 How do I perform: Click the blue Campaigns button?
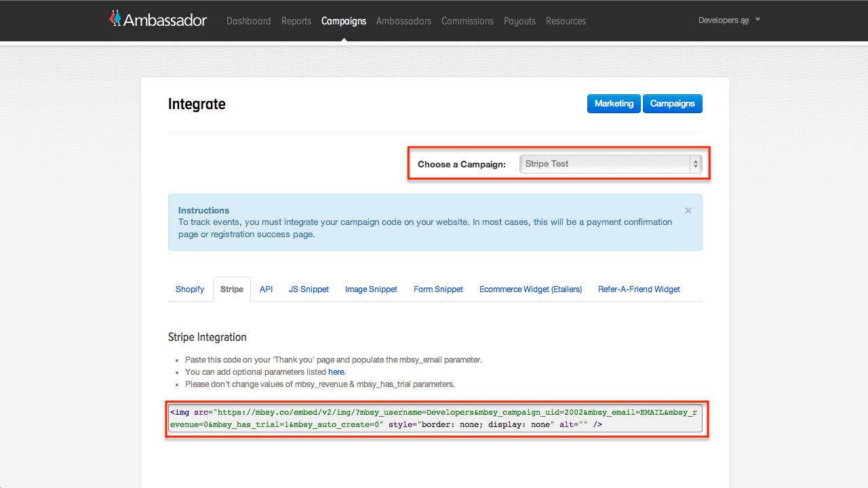672,104
